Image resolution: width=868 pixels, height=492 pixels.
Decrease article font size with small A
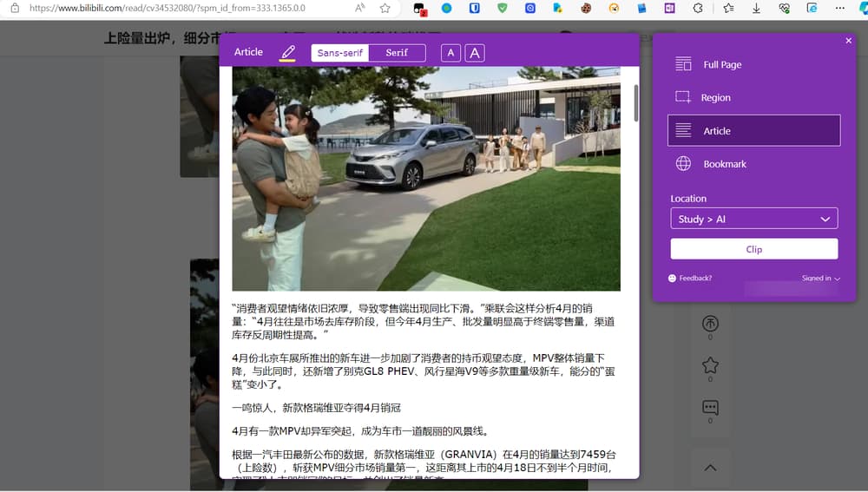(x=450, y=53)
